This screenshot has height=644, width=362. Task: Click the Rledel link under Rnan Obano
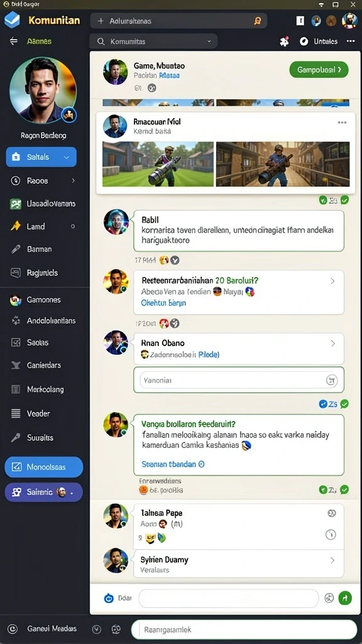tap(209, 354)
